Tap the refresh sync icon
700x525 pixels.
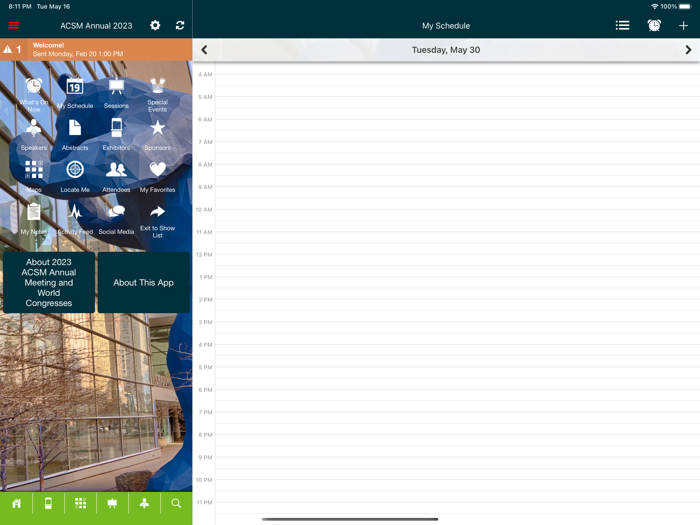pyautogui.click(x=180, y=25)
